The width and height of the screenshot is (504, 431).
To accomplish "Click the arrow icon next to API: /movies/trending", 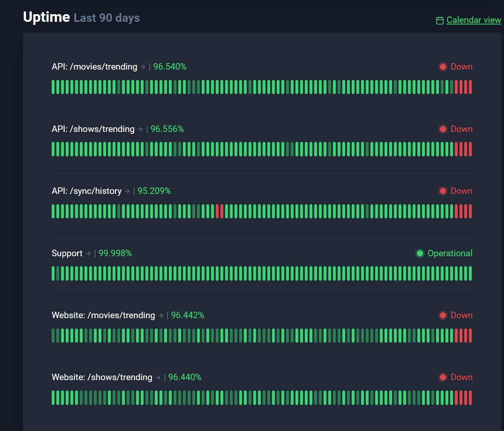I will (143, 67).
